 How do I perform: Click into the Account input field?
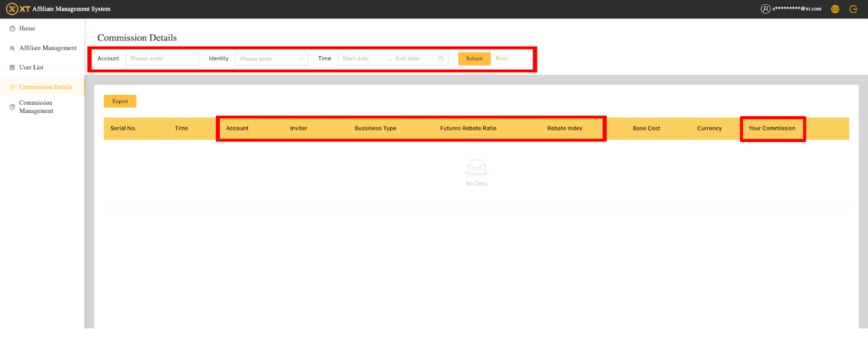pos(162,59)
